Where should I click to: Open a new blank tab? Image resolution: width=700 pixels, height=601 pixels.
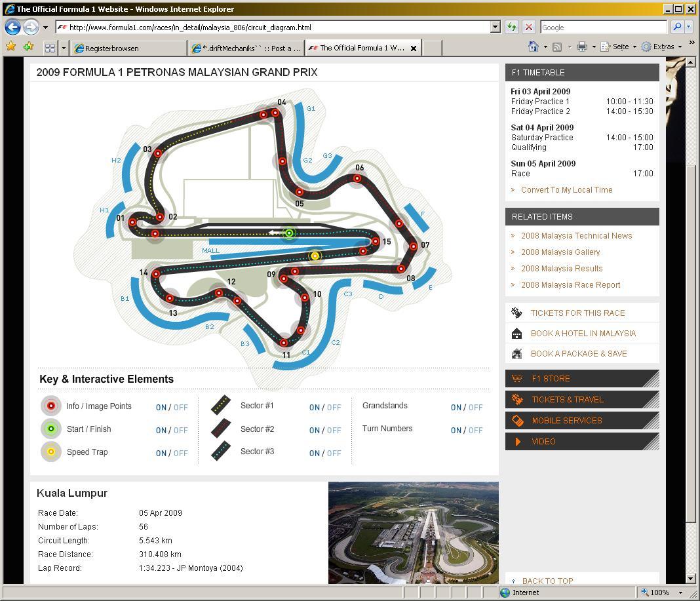(432, 48)
